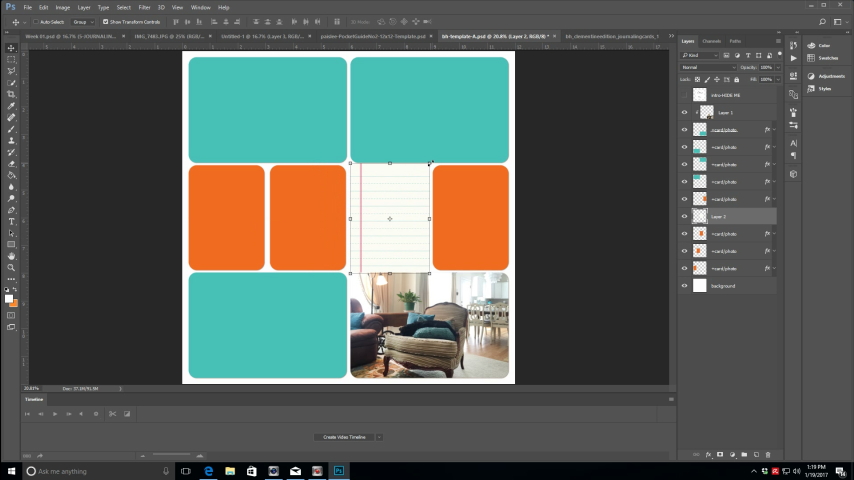
Task: Hide Layer 2 using eye icon
Action: click(x=685, y=216)
